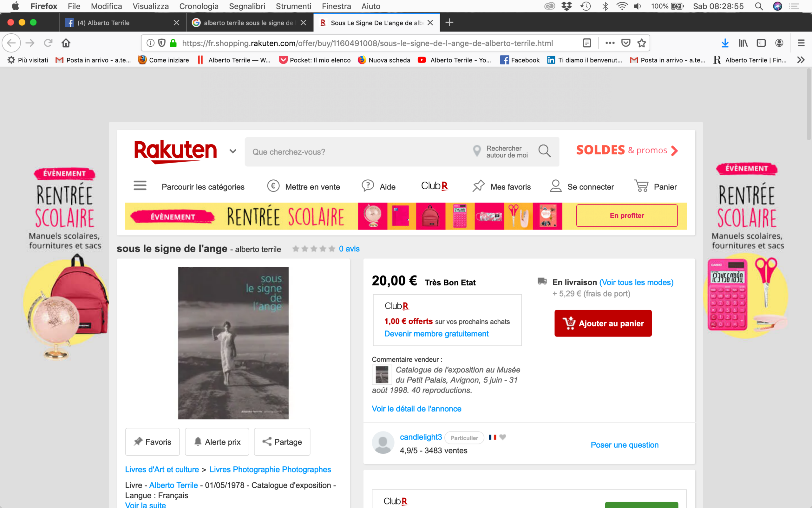Open Rakuten categories hamburger icon

pyautogui.click(x=140, y=186)
